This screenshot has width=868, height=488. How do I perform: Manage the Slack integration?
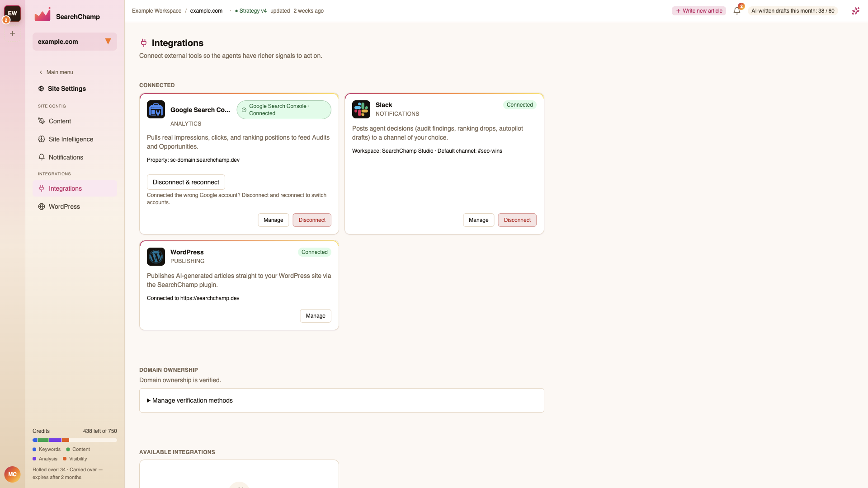479,220
